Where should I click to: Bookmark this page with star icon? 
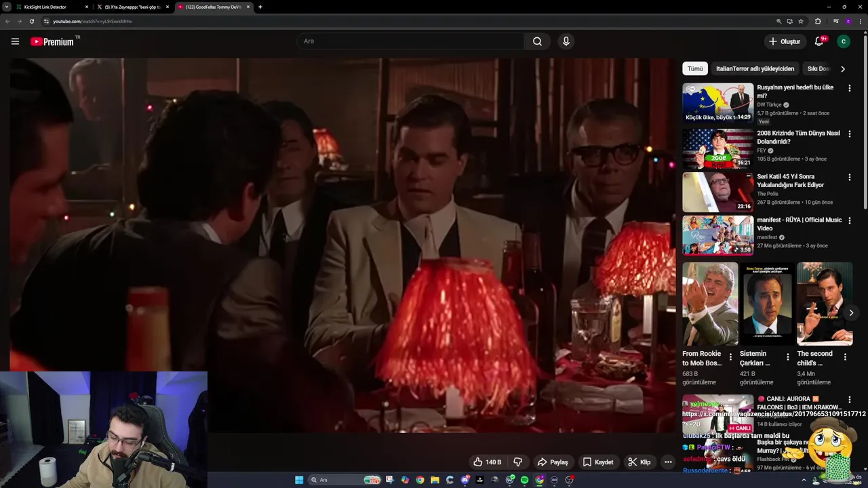801,21
